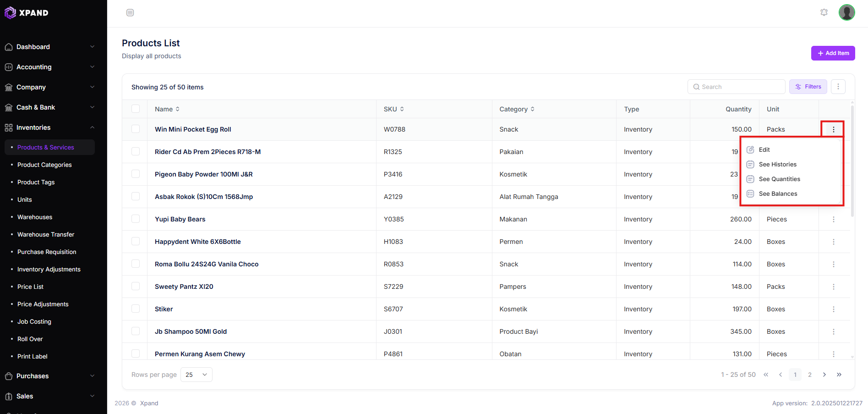Toggle the sidebar collapse icon

[130, 13]
